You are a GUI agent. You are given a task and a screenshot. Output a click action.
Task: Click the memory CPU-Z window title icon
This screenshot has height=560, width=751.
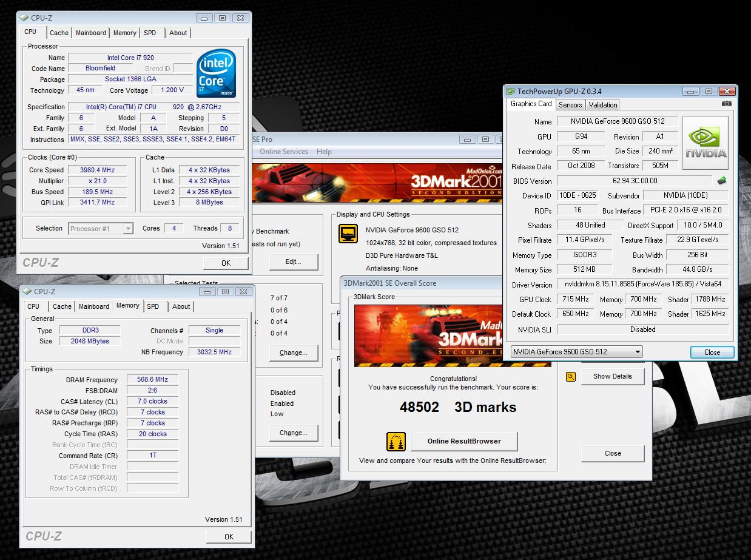pos(27,292)
